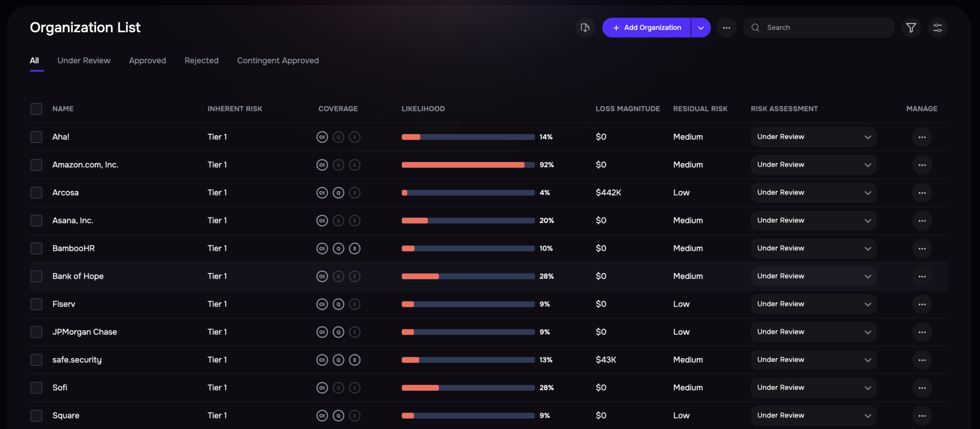
Task: Click the export file icon in header
Action: tap(585, 28)
